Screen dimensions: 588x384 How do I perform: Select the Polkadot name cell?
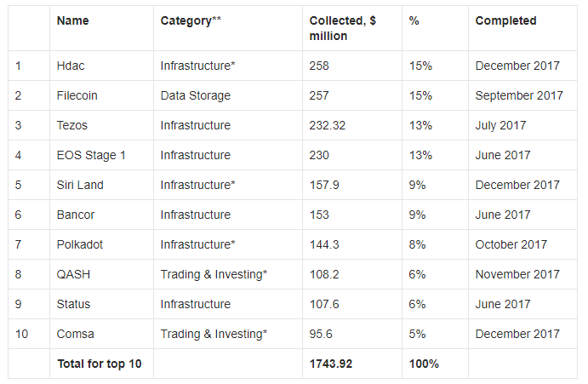tap(80, 244)
